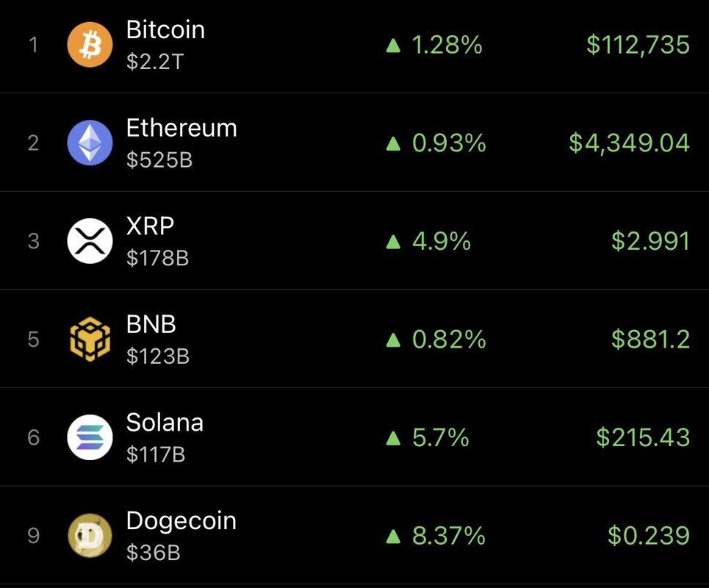The width and height of the screenshot is (709, 588).
Task: Select the XRP name label
Action: (150, 226)
